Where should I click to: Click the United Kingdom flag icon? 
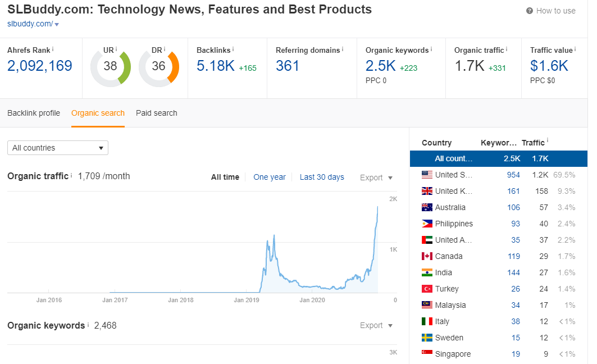(x=427, y=191)
